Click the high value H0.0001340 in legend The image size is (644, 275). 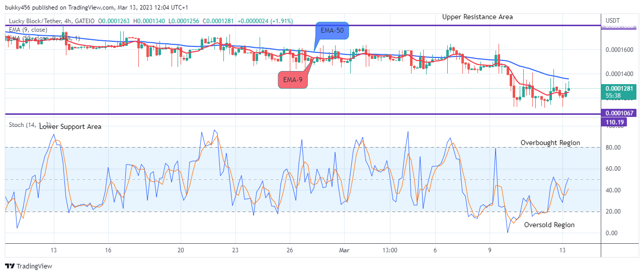[x=149, y=21]
